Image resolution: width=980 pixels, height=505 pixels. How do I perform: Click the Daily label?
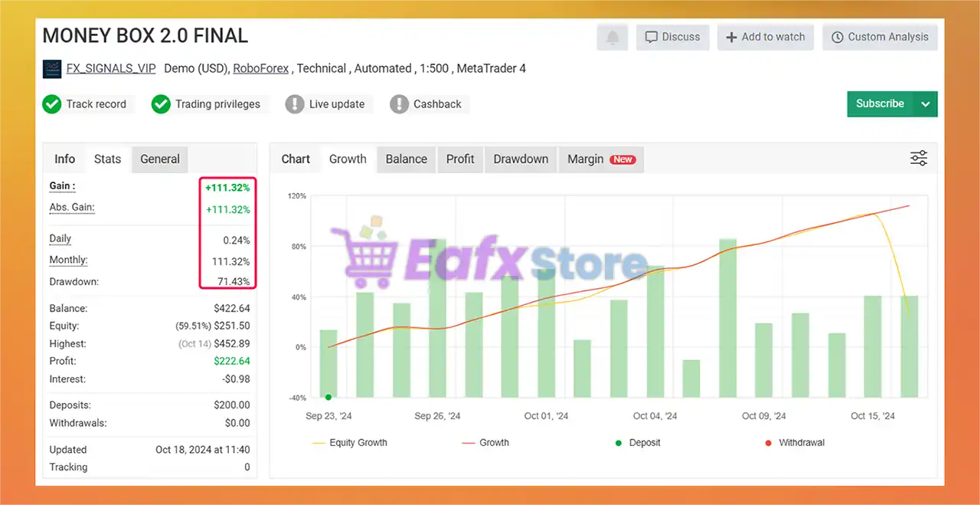coord(60,238)
